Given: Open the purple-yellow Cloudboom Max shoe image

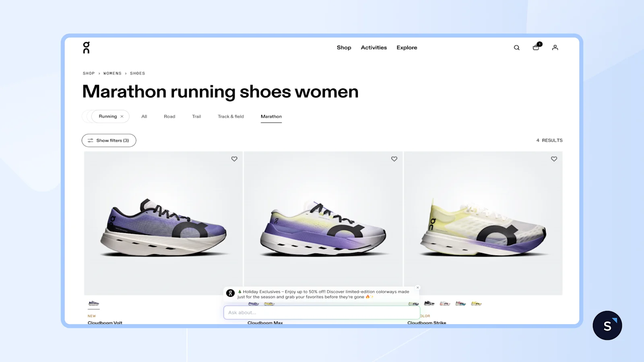Looking at the screenshot, I should click(323, 223).
